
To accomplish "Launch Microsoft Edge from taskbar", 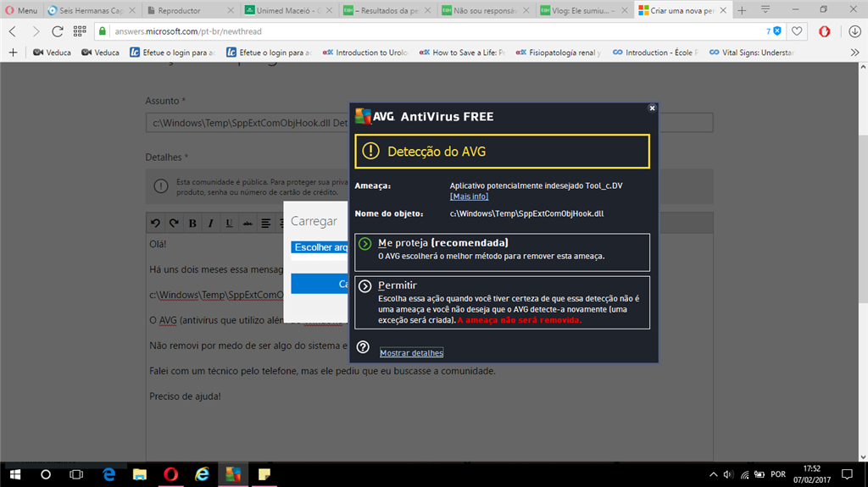I will (x=109, y=475).
